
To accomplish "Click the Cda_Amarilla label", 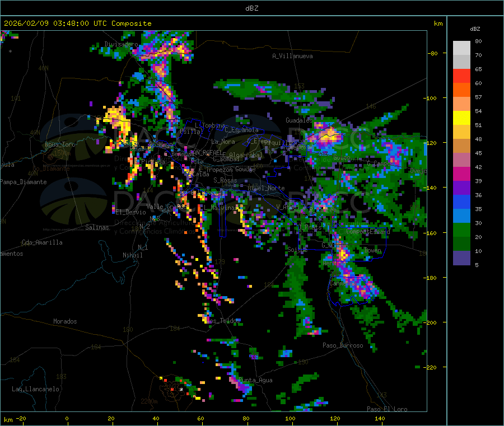I will [x=42, y=242].
